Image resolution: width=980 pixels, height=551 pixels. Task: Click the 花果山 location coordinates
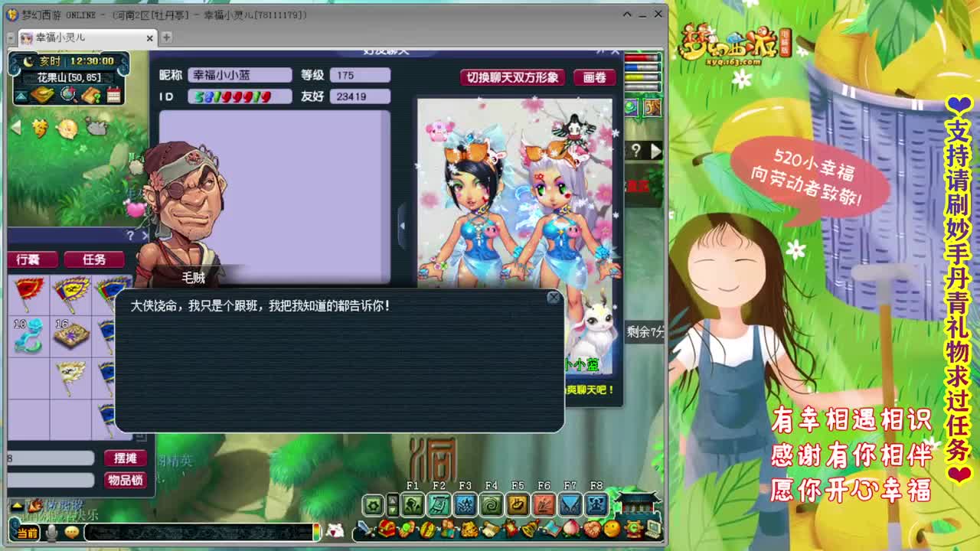[x=69, y=77]
